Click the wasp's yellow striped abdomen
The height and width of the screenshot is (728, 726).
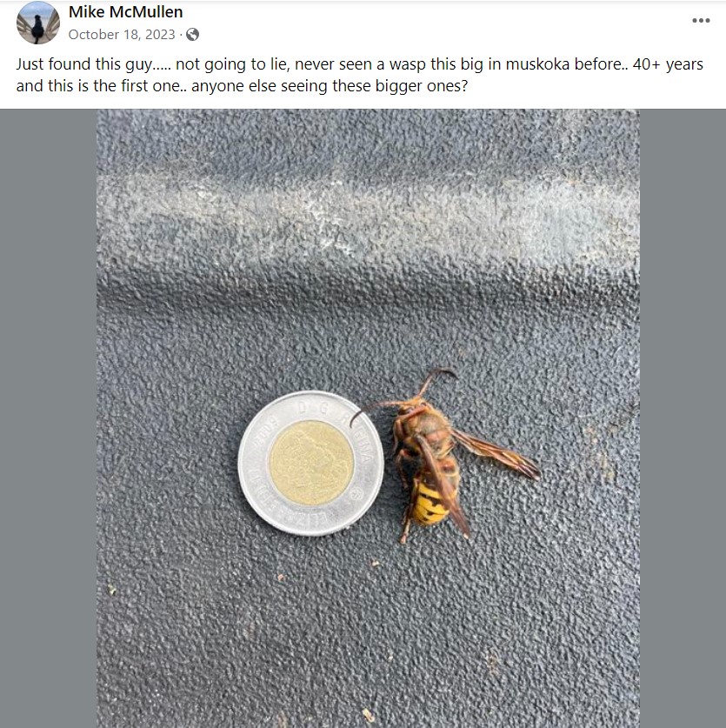pos(430,502)
